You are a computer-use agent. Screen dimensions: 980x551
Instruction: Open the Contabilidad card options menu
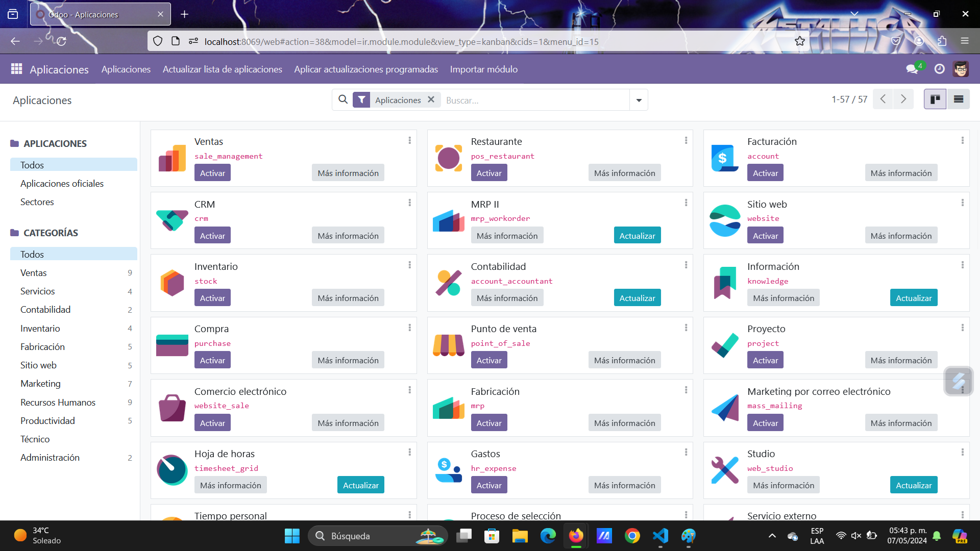pos(686,265)
